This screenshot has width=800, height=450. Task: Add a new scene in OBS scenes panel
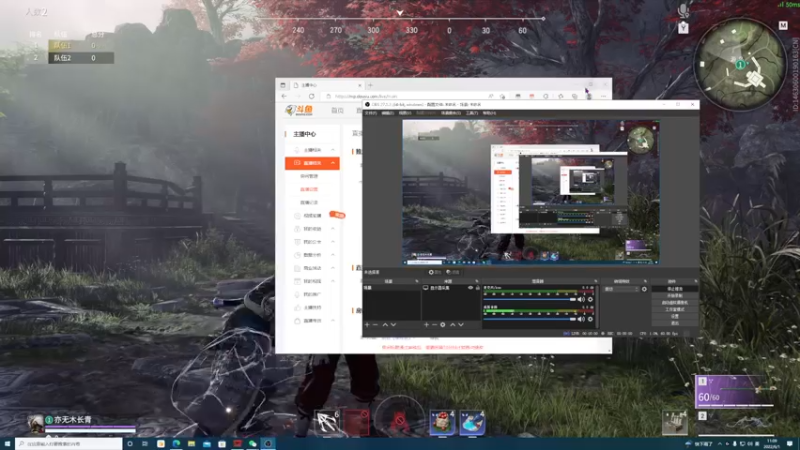[x=367, y=324]
